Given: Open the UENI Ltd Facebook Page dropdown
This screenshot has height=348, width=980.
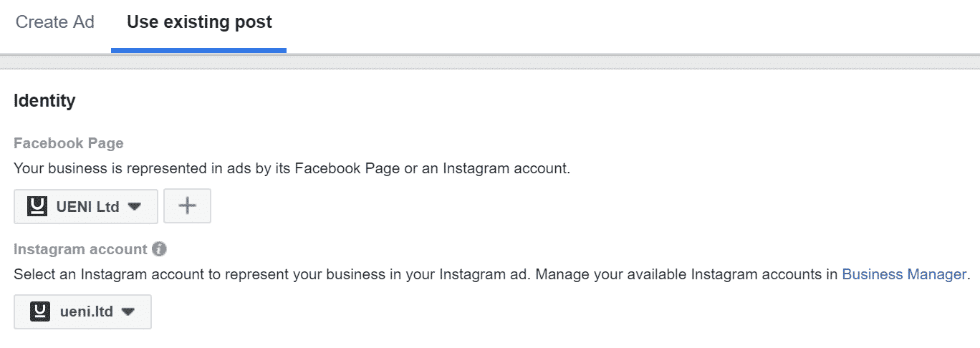Looking at the screenshot, I should [x=86, y=206].
